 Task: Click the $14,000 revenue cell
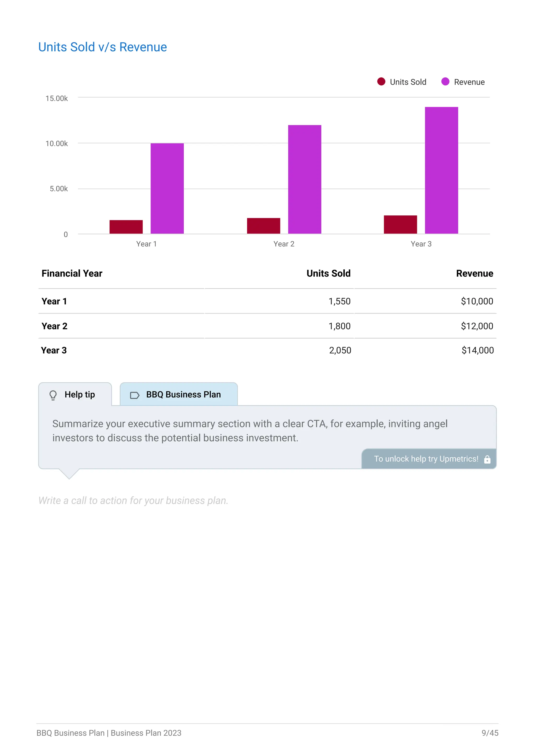477,350
